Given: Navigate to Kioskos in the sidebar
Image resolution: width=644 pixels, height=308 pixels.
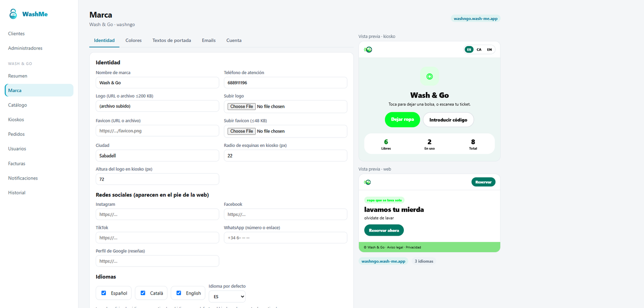Looking at the screenshot, I should pos(39,120).
